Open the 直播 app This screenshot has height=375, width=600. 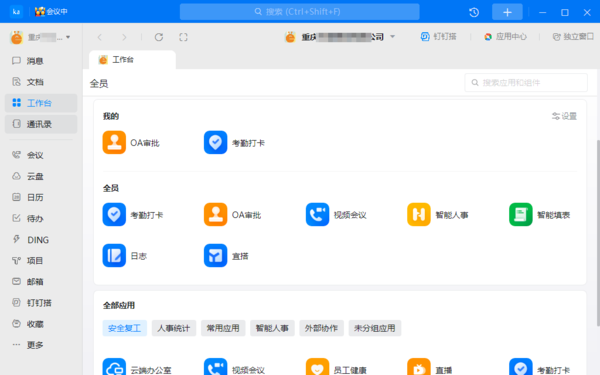pyautogui.click(x=429, y=368)
